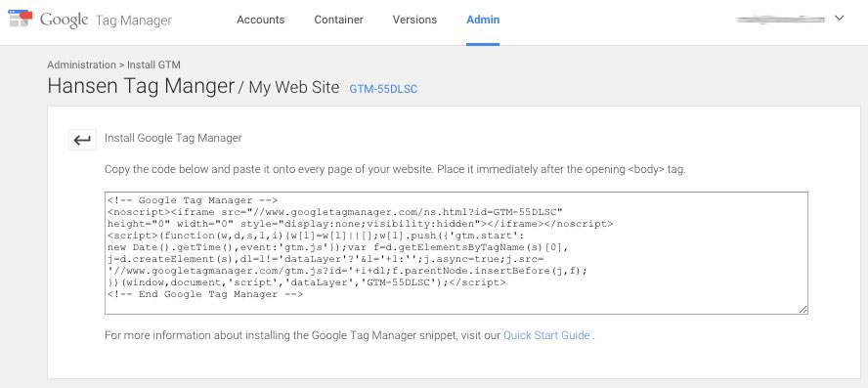Screen dimensions: 868x388
Task: Click the Hansen Tag Manger account title
Action: [x=141, y=86]
